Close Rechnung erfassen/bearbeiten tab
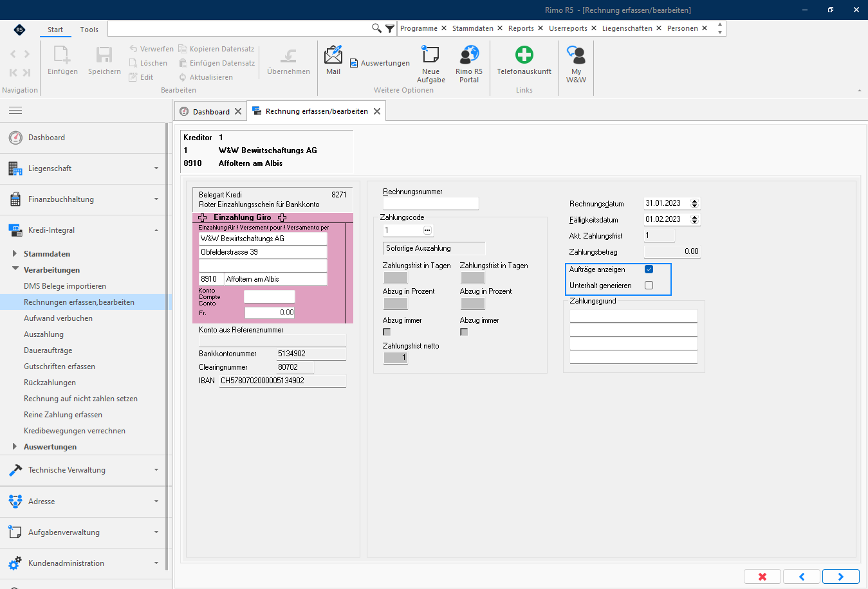This screenshot has height=589, width=868. coord(377,111)
